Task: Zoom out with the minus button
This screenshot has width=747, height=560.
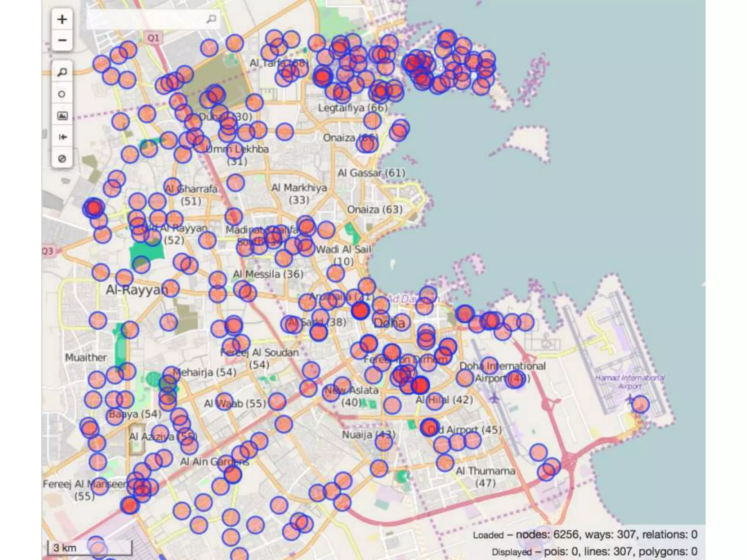Action: (x=62, y=40)
